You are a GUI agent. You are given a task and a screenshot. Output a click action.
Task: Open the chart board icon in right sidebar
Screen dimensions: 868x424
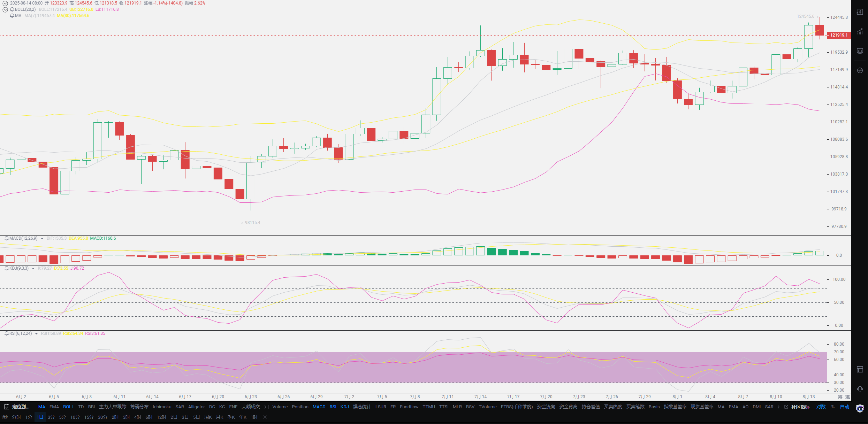point(860,51)
